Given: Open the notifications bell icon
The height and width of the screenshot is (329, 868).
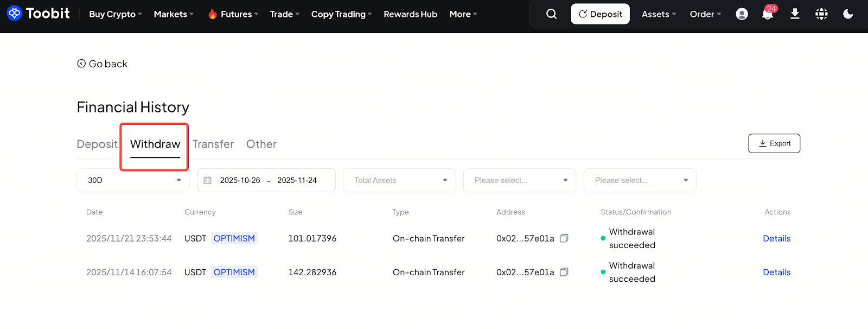Looking at the screenshot, I should [768, 14].
